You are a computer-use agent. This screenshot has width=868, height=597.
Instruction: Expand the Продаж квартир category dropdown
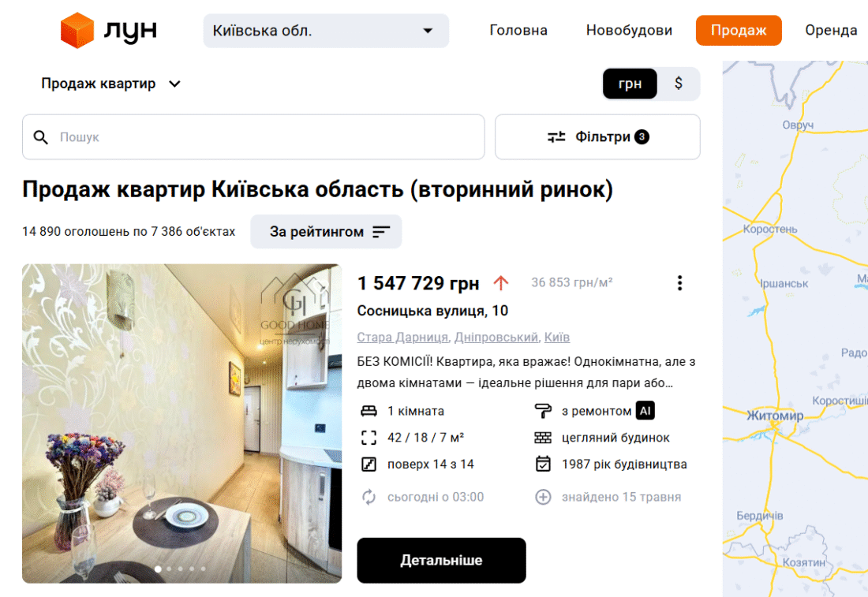(110, 84)
